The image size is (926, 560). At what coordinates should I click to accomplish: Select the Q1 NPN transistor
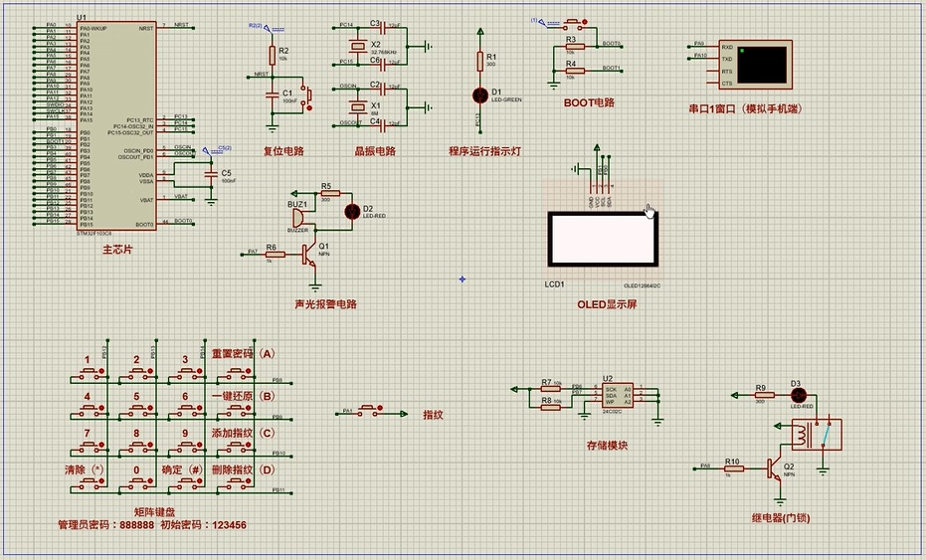coord(310,254)
